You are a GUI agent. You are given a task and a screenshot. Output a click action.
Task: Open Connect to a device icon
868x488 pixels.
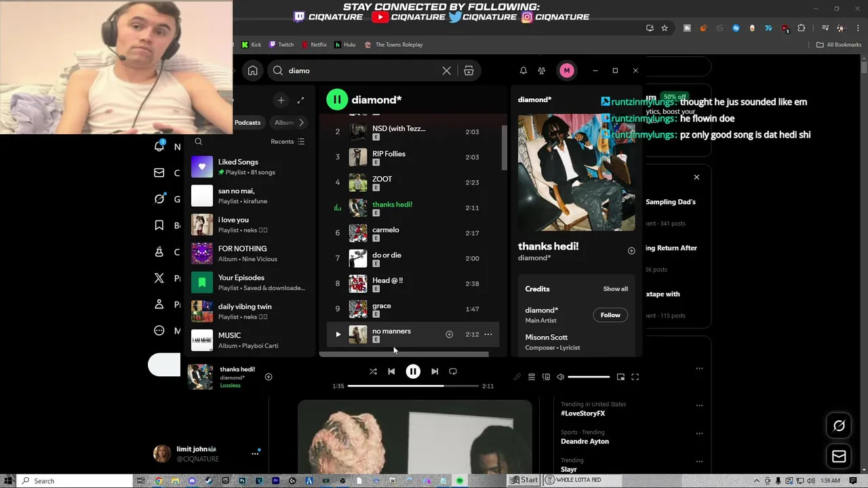coord(546,377)
